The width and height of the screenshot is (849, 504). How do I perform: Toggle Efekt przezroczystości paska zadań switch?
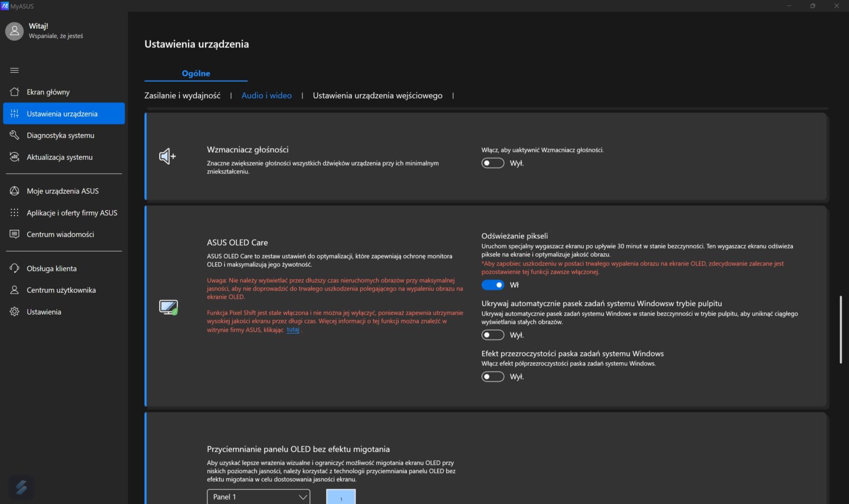click(x=492, y=377)
